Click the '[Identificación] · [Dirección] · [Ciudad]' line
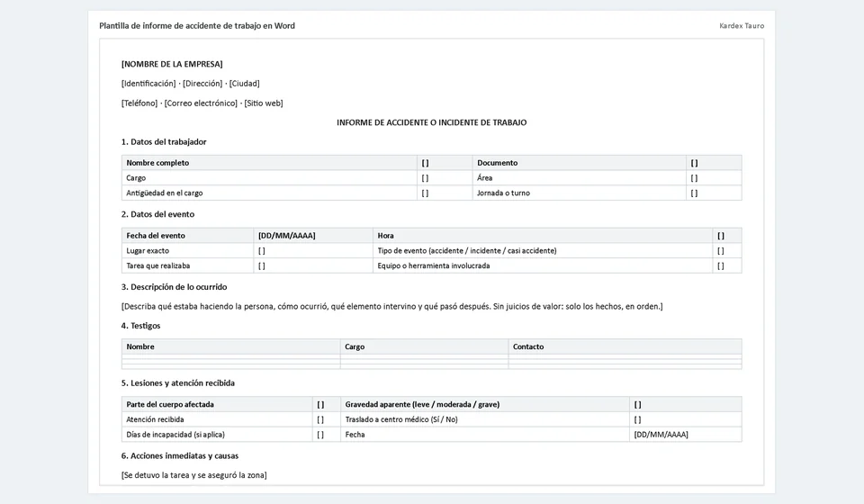Viewport: 864px width, 504px height. 190,84
